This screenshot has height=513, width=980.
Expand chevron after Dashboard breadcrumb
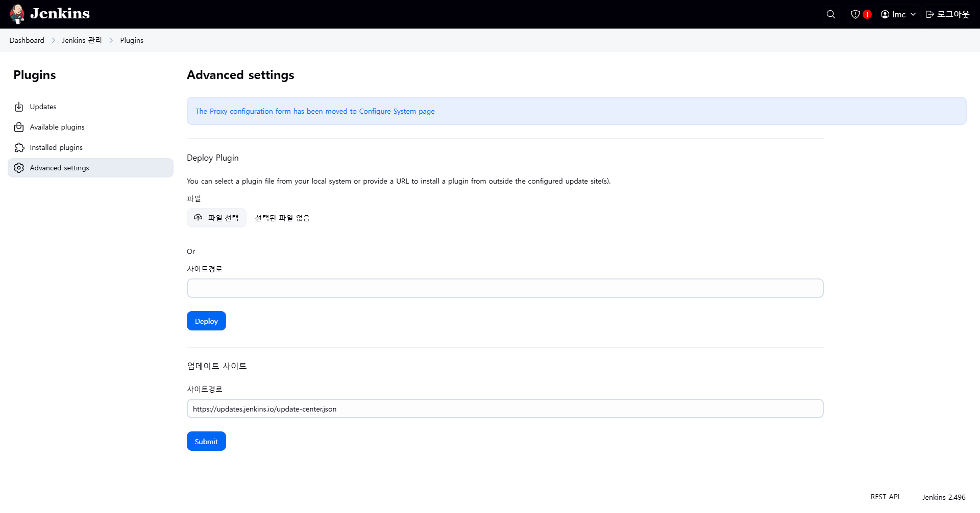pyautogui.click(x=53, y=40)
